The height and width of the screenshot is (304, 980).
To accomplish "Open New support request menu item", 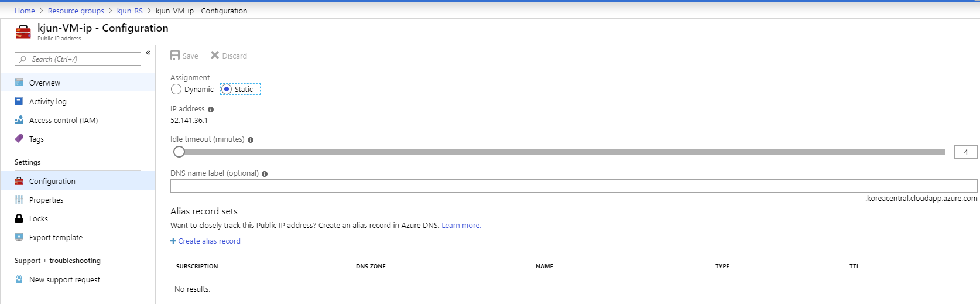I will [x=78, y=279].
